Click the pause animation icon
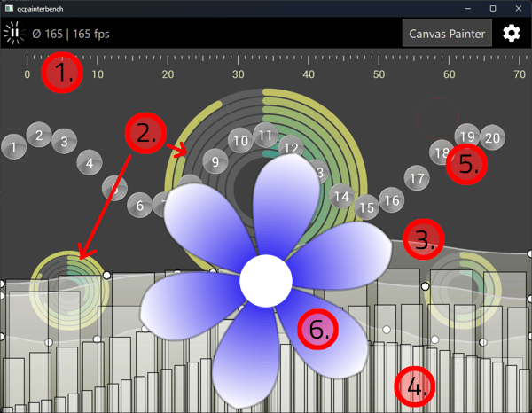 click(x=13, y=34)
